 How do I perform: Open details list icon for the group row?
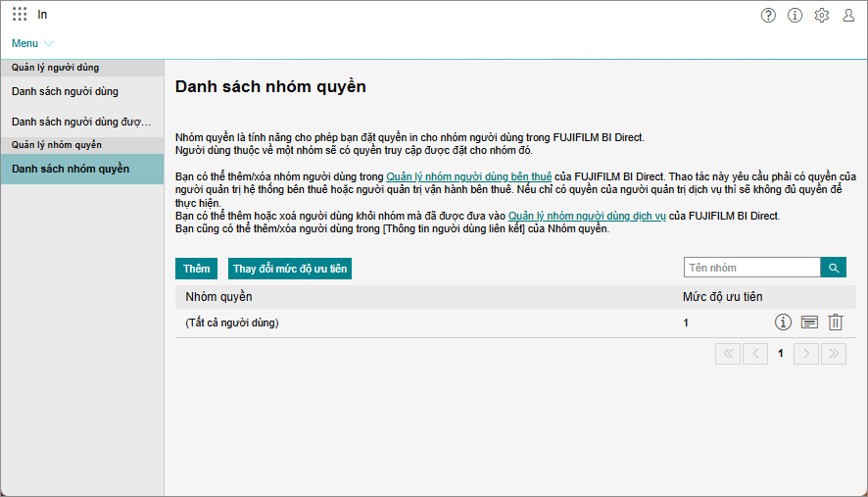pyautogui.click(x=809, y=322)
